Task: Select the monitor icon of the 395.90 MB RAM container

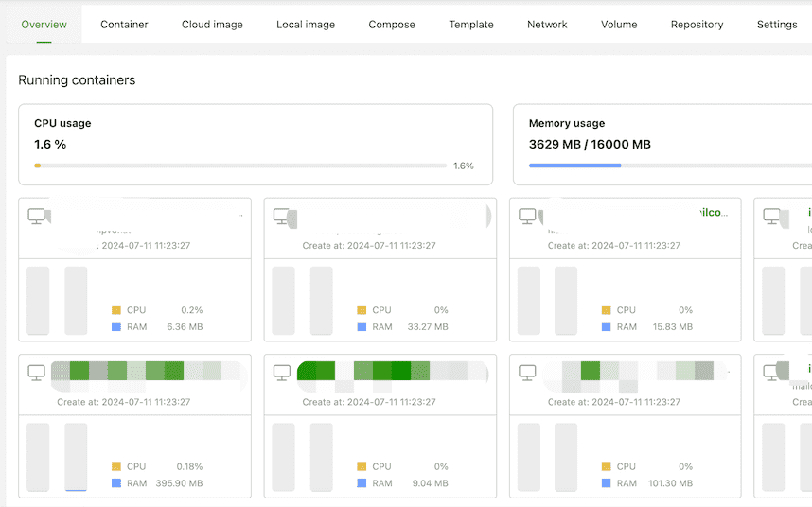Action: pyautogui.click(x=37, y=373)
